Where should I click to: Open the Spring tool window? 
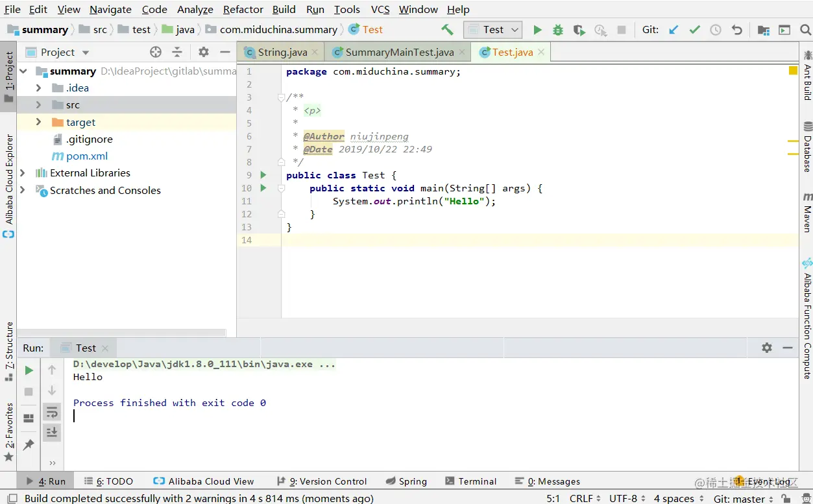406,481
